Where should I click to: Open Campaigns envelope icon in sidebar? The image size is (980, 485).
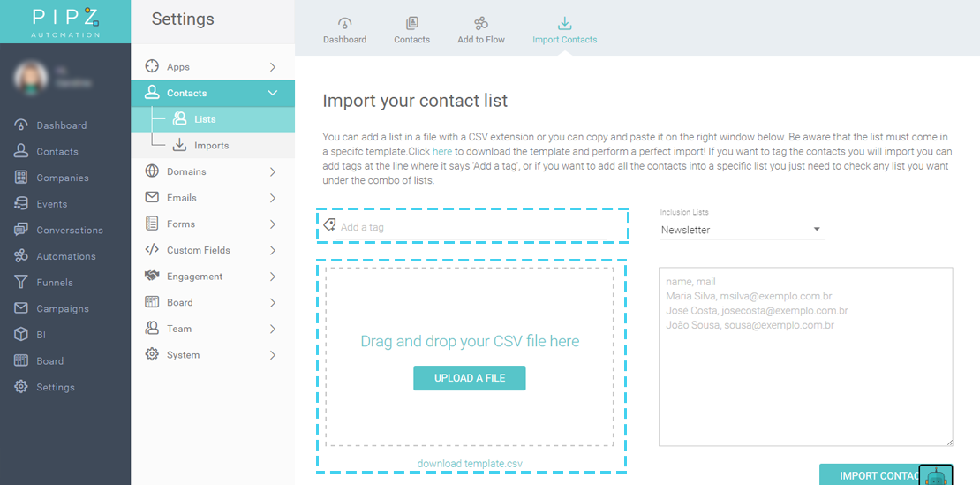[21, 308]
